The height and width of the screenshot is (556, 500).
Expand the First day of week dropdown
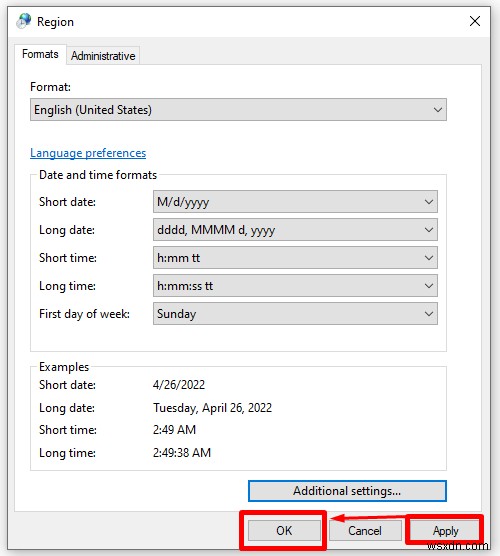pyautogui.click(x=429, y=314)
